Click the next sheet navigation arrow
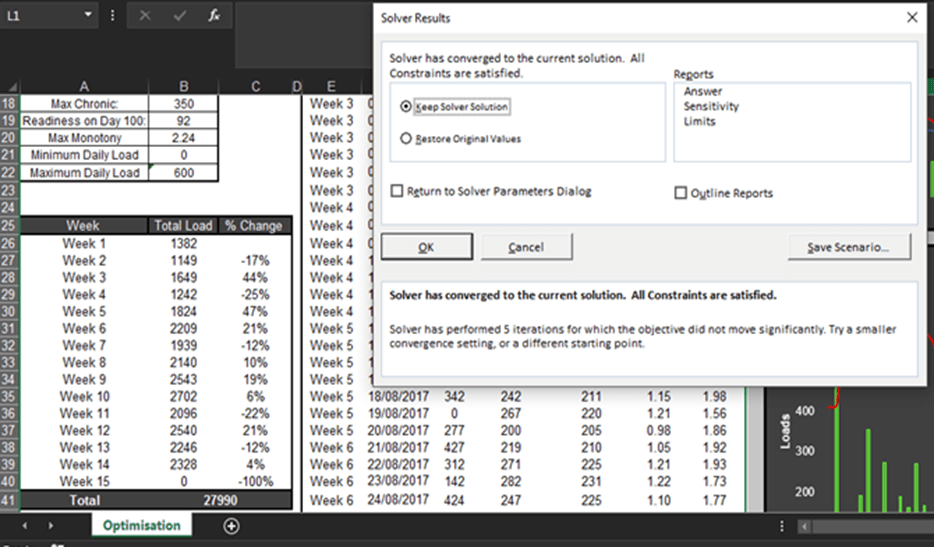934x547 pixels. coord(50,526)
